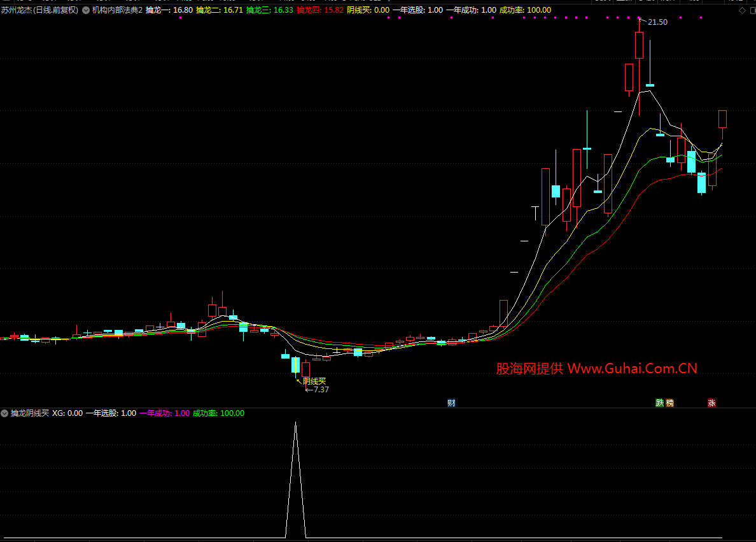Click the blue 财 event marker
Screen dimensions: 756x542
click(451, 403)
